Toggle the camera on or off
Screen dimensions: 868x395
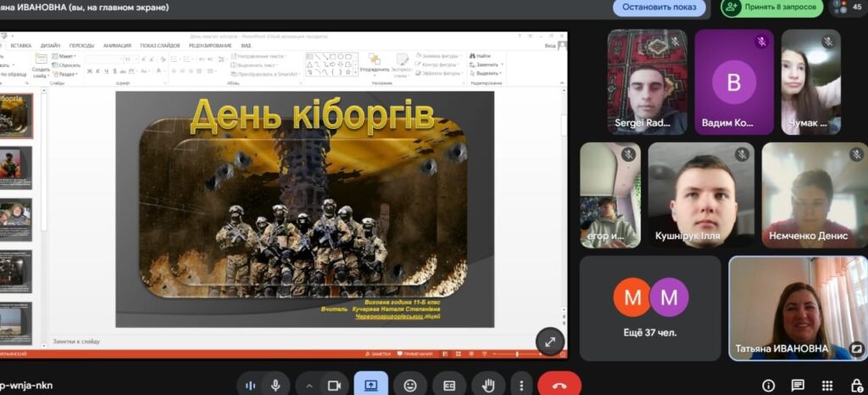[334, 385]
